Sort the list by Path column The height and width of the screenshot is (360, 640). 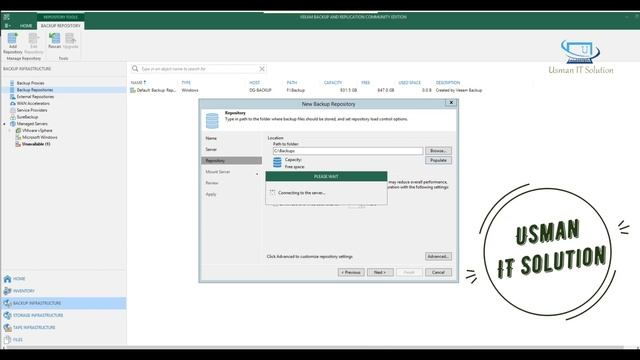point(291,82)
